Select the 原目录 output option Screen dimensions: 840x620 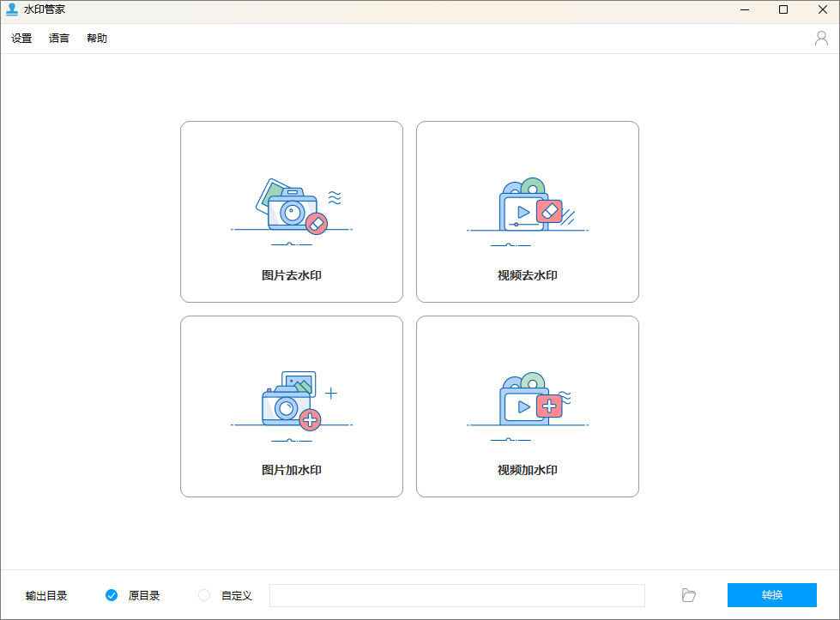(x=112, y=595)
